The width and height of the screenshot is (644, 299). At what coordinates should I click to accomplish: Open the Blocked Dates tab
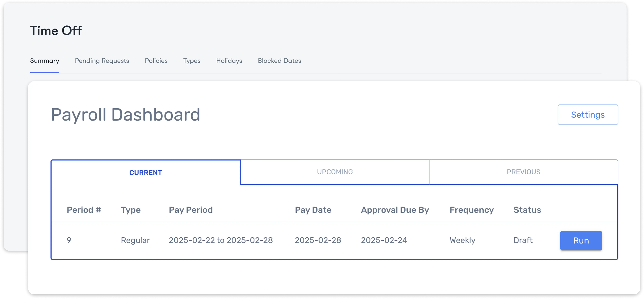coord(280,61)
